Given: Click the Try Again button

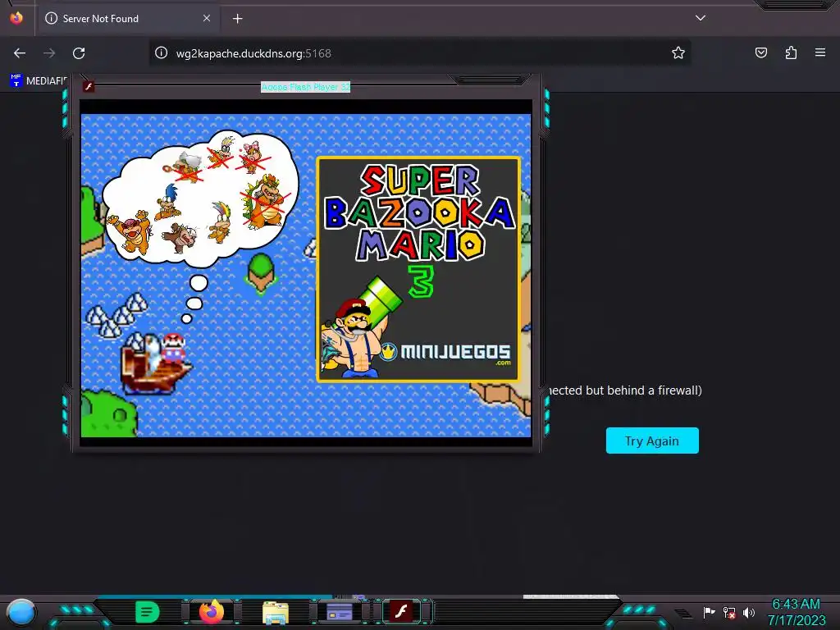Looking at the screenshot, I should tap(652, 441).
